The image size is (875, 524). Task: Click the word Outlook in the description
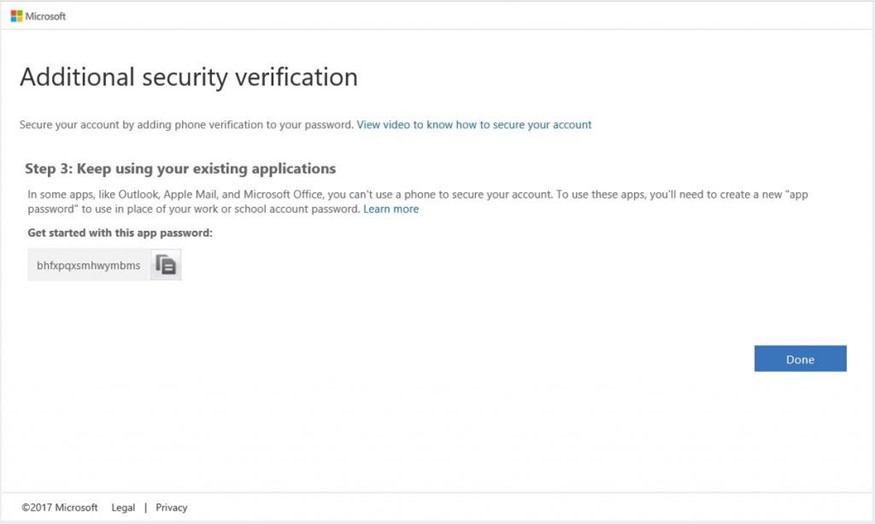(138, 194)
